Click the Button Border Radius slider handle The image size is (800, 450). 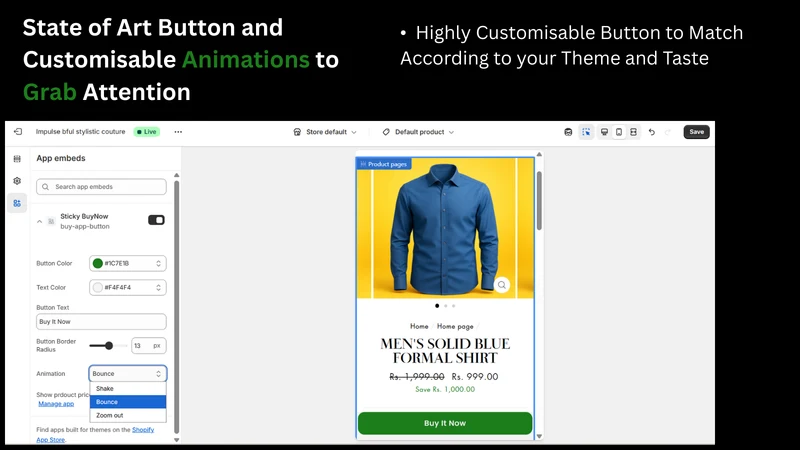[109, 345]
